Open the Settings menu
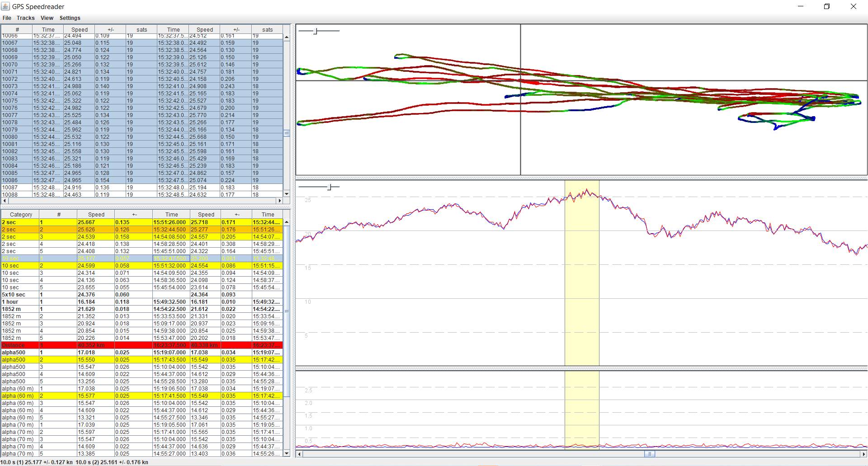The image size is (868, 466). point(70,18)
